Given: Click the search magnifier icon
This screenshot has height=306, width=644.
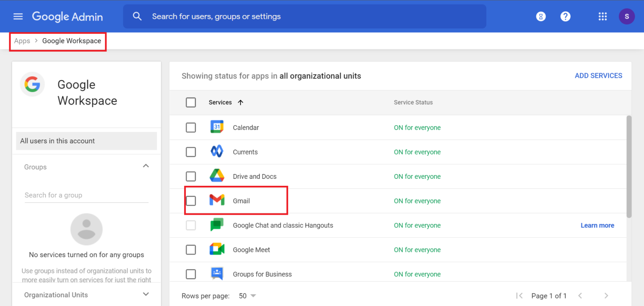Looking at the screenshot, I should click(137, 16).
